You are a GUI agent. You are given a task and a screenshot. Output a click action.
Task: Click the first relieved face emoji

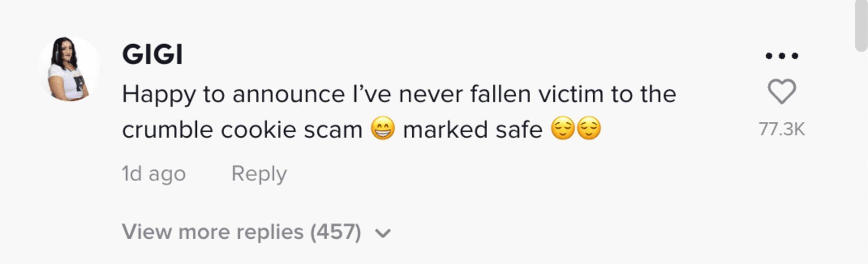[x=563, y=129]
